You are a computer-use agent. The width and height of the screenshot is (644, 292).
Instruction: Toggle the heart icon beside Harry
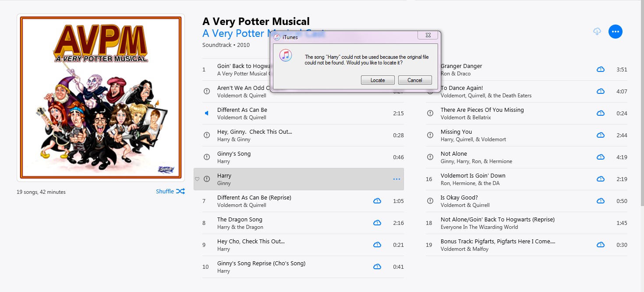(x=197, y=179)
